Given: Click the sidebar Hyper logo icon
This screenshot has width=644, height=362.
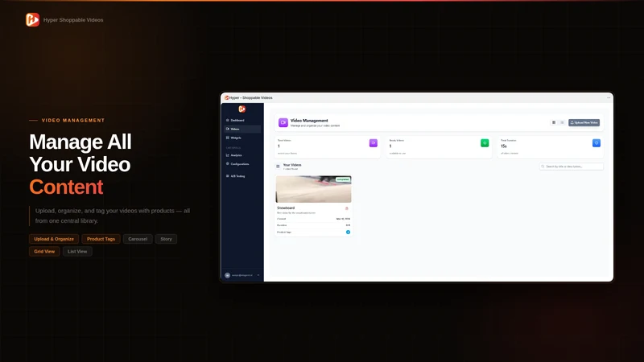Looking at the screenshot, I should (x=242, y=109).
